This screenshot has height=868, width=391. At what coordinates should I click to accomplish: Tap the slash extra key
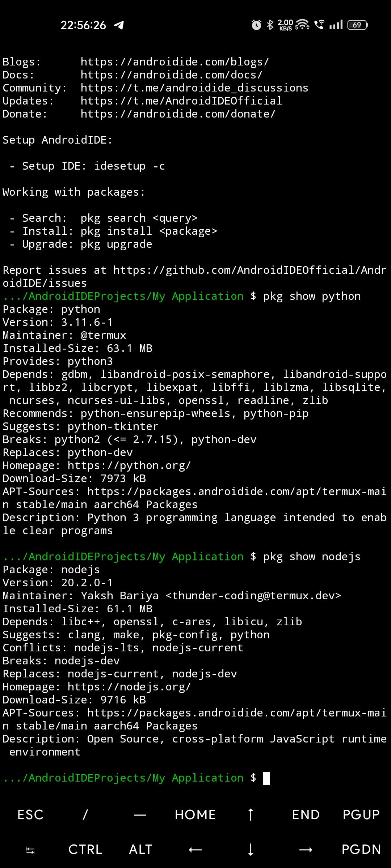85,814
